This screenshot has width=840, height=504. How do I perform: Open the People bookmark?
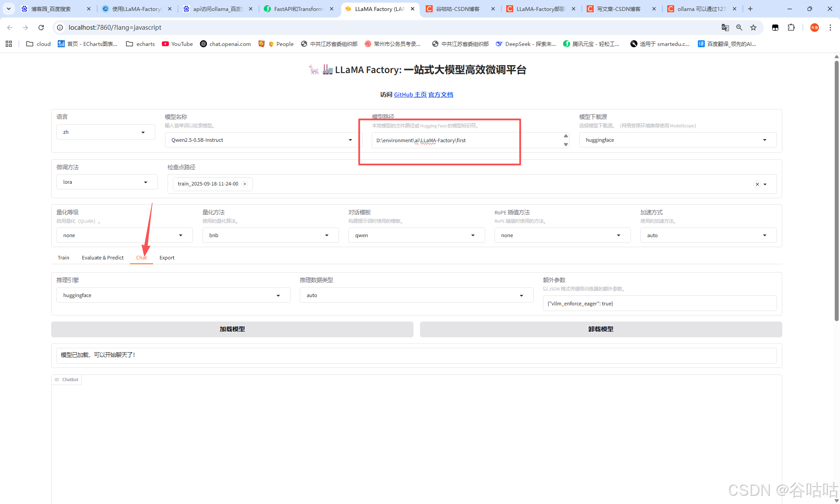tap(281, 44)
